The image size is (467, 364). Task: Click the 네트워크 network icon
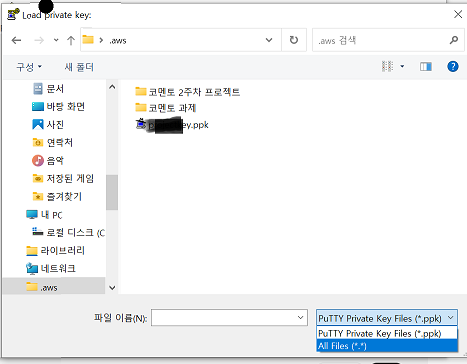pos(32,268)
